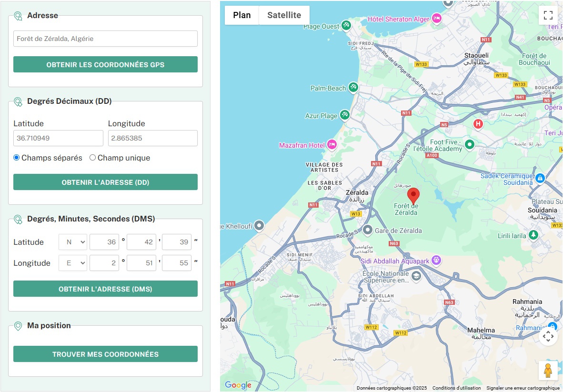Focus the latitude minutes field 42
The height and width of the screenshot is (392, 563).
pos(141,242)
